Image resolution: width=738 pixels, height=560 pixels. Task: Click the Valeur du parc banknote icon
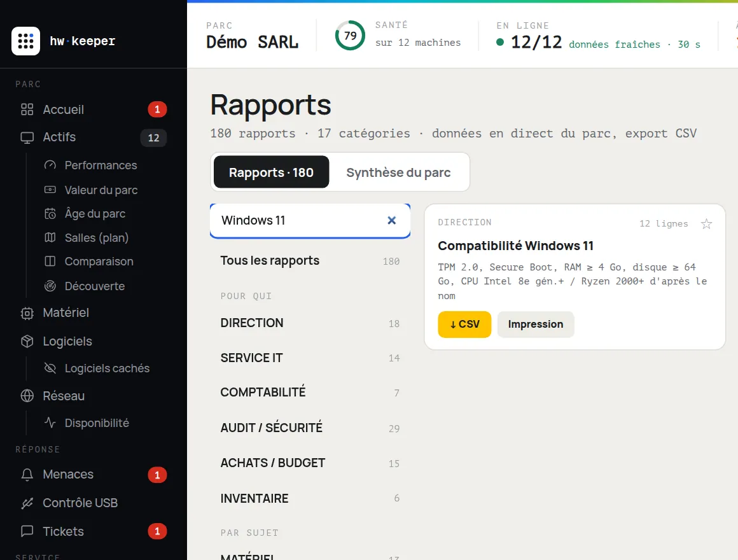tap(50, 190)
